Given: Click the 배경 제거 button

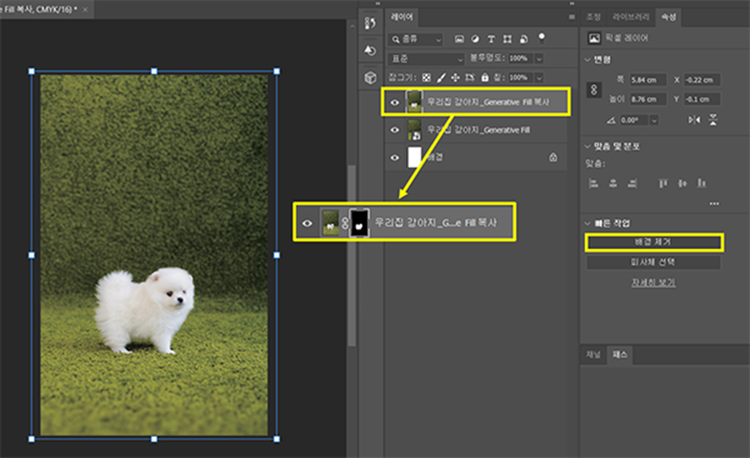Looking at the screenshot, I should [653, 242].
